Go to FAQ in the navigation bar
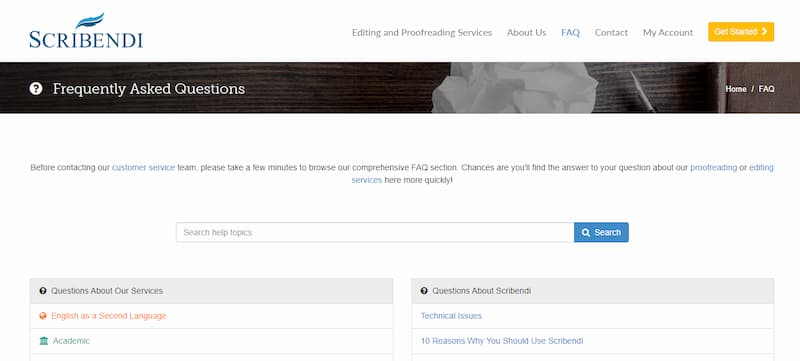The width and height of the screenshot is (800, 361). [570, 33]
